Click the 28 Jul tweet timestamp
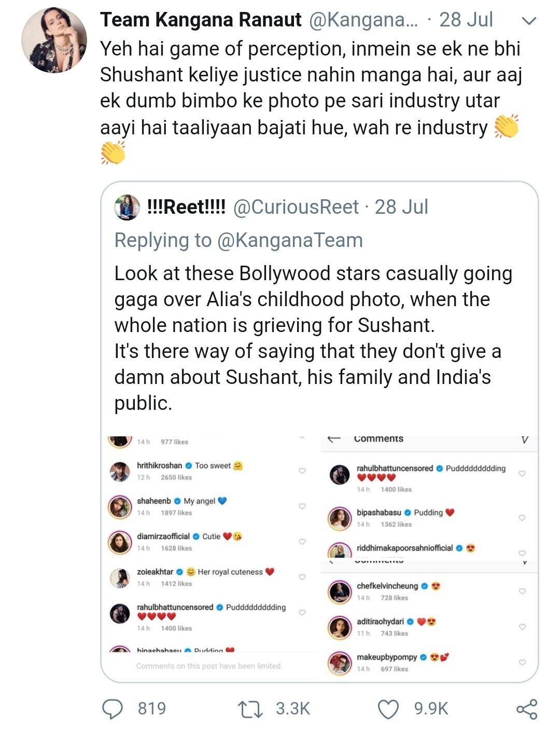The image size is (560, 729). [x=466, y=20]
